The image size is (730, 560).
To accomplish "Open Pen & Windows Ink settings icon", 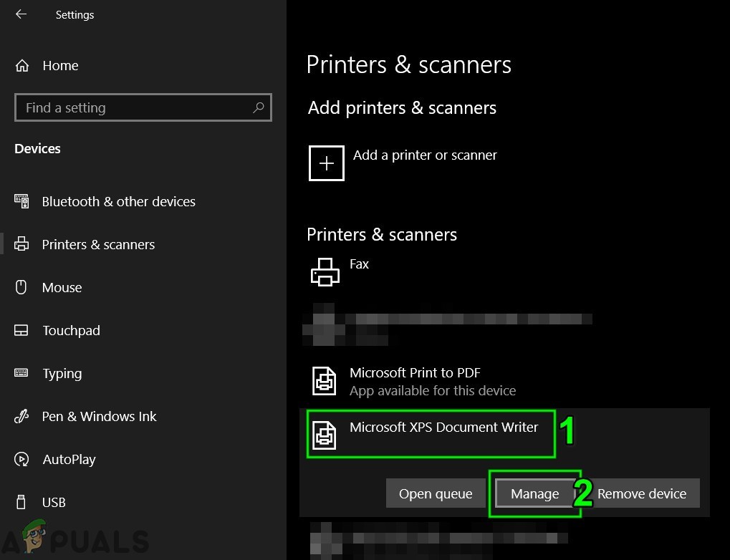I will pyautogui.click(x=21, y=416).
